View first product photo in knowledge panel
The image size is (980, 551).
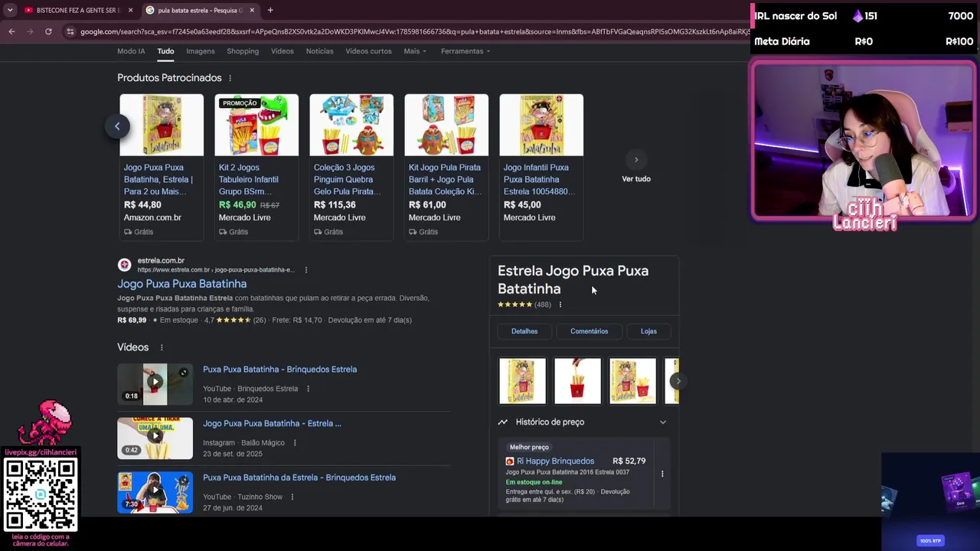(522, 380)
